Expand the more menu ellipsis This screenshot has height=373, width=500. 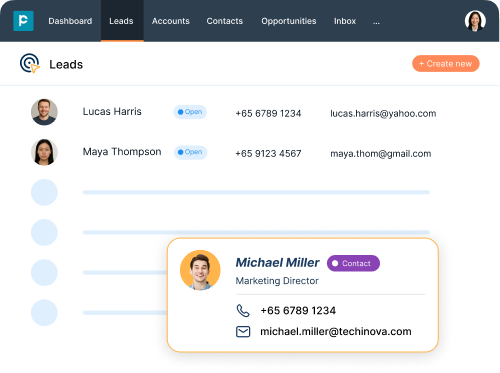pyautogui.click(x=376, y=22)
